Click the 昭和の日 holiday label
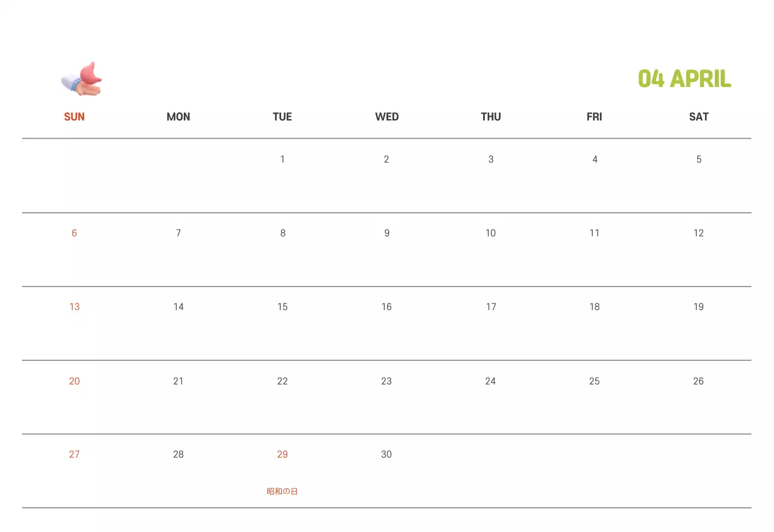 pyautogui.click(x=282, y=491)
